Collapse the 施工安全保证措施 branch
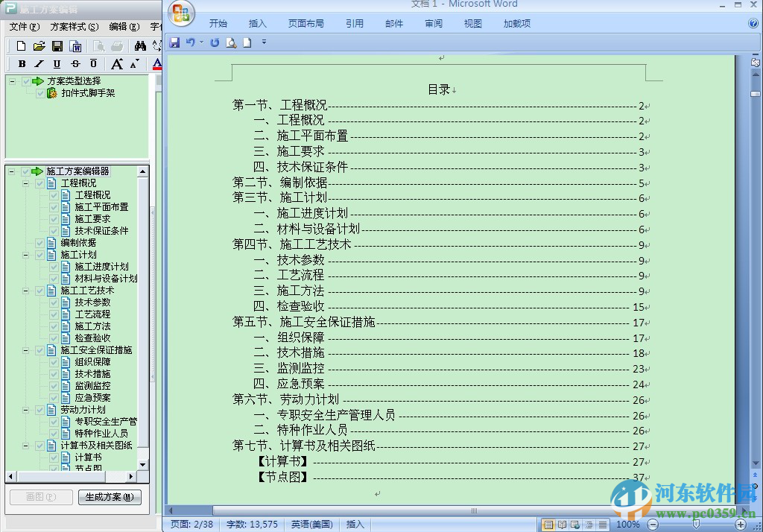Screen dimensions: 763x532 (25, 349)
